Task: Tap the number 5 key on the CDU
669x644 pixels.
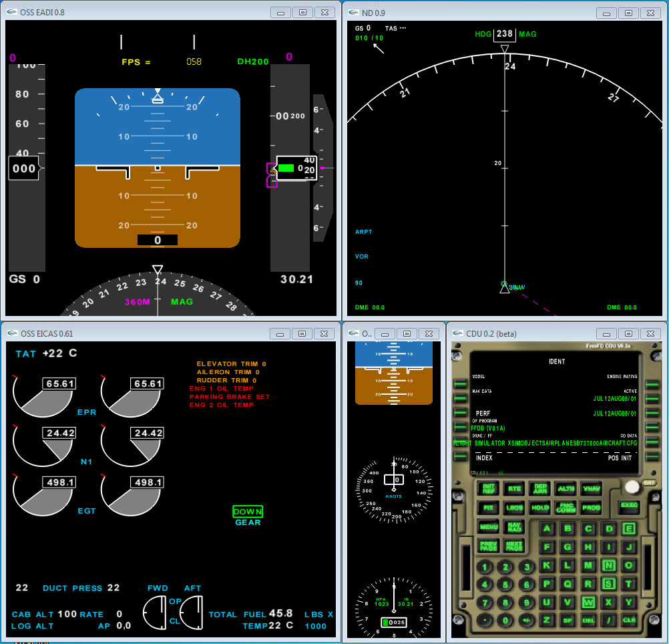Action: pos(505,585)
